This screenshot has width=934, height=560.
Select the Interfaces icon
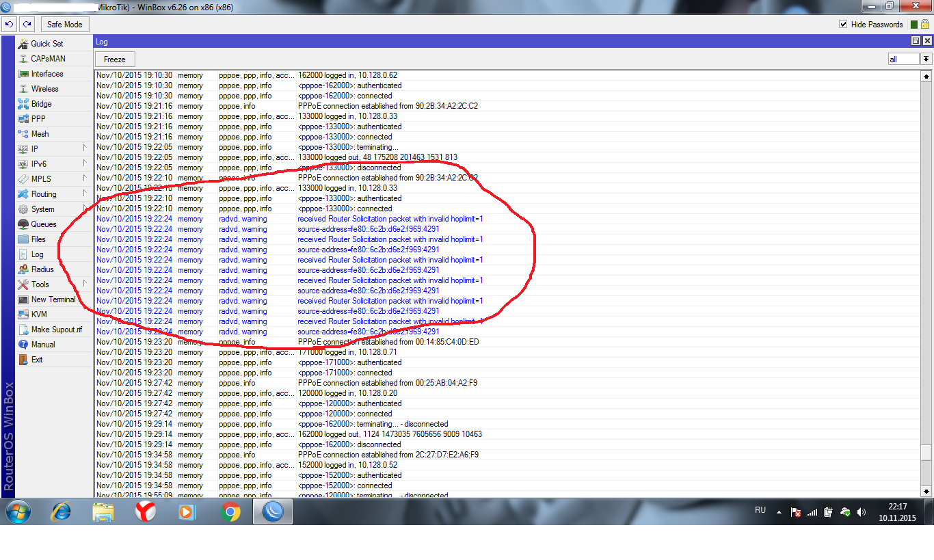pyautogui.click(x=23, y=74)
